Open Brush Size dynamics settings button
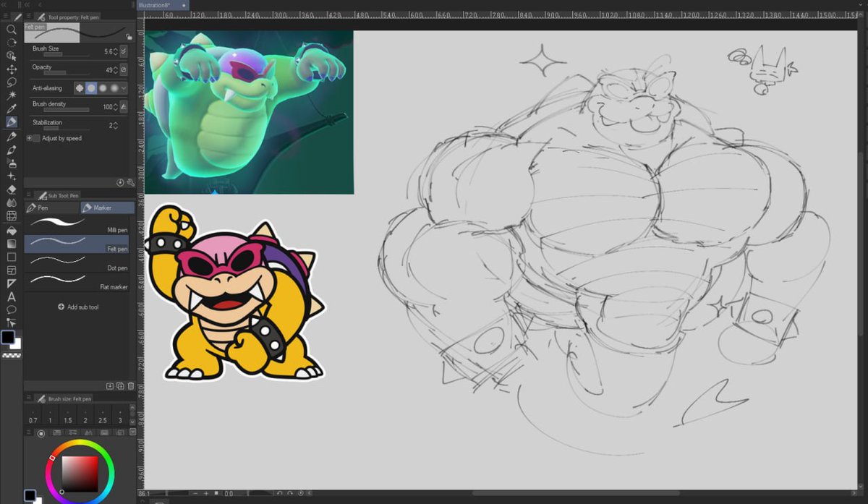The width and height of the screenshot is (868, 504). pos(124,51)
